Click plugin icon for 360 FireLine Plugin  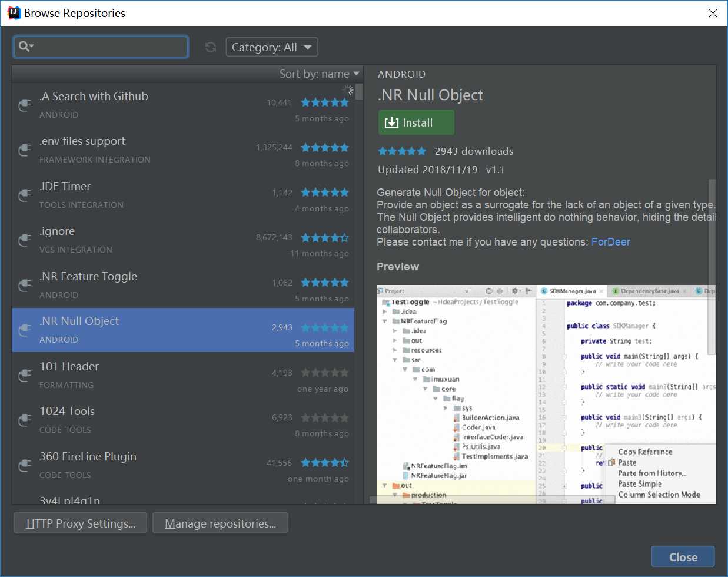pos(25,465)
